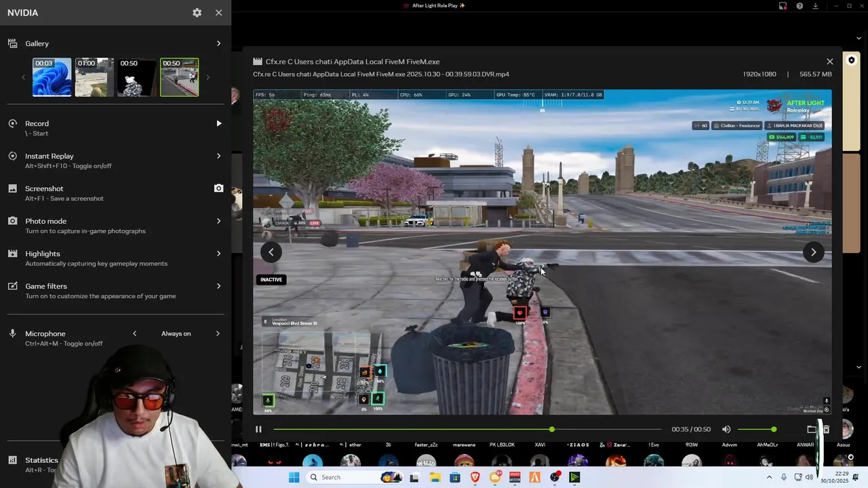Click the shield badge icon at right edge
868x488 pixels.
(852, 60)
